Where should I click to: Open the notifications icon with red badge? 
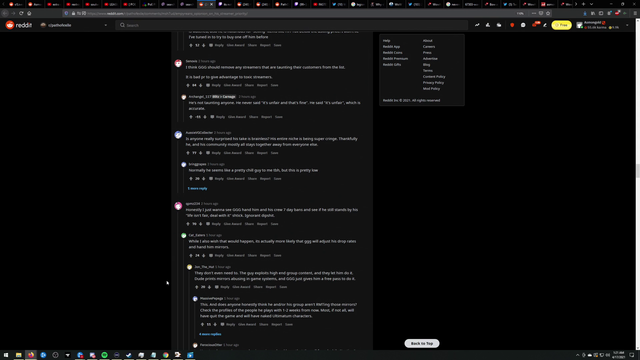pos(535,24)
